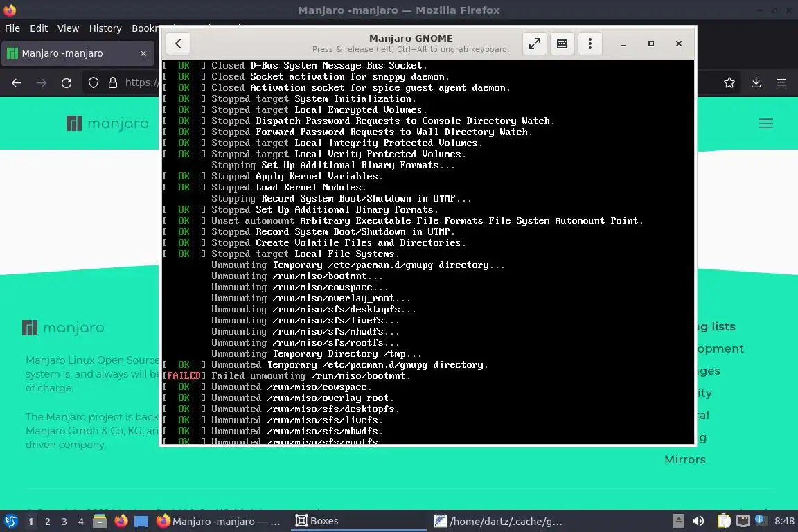Viewport: 798px width, 532px height.
Task: Click the removable media eject tray icon
Action: click(678, 522)
